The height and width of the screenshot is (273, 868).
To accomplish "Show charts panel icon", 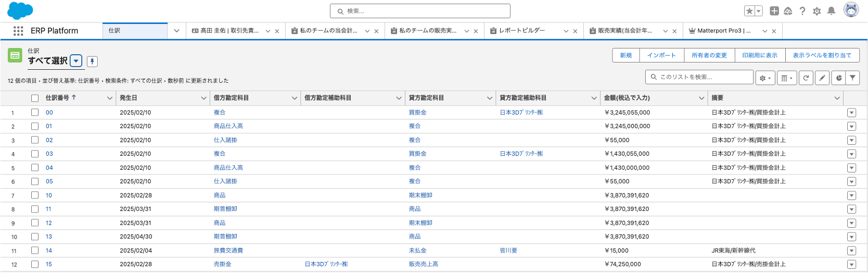I will click(839, 78).
